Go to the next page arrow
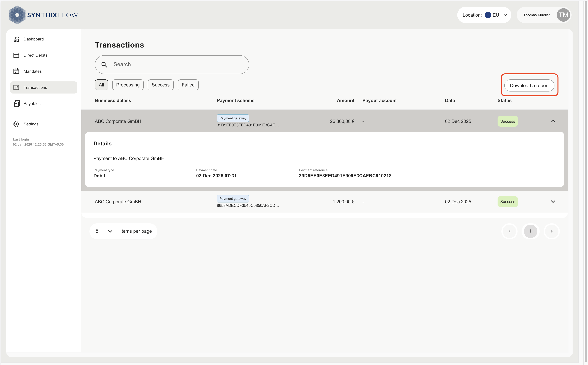The image size is (588, 365). pyautogui.click(x=551, y=231)
